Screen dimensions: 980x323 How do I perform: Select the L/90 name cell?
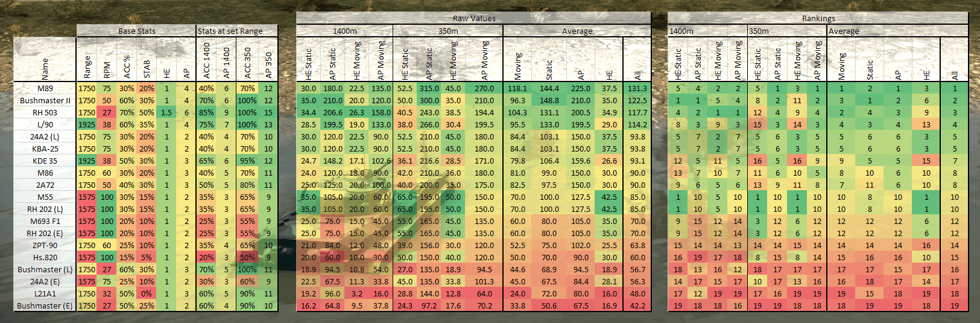point(45,124)
